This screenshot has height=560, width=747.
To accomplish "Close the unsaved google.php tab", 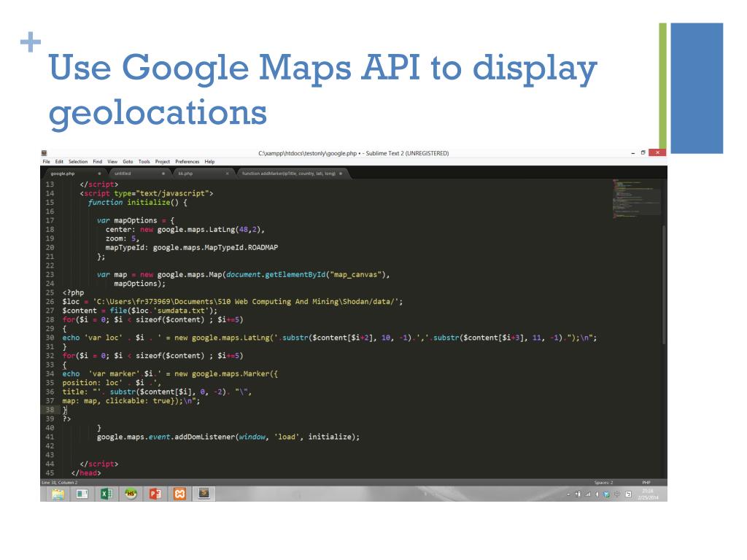I will (99, 174).
